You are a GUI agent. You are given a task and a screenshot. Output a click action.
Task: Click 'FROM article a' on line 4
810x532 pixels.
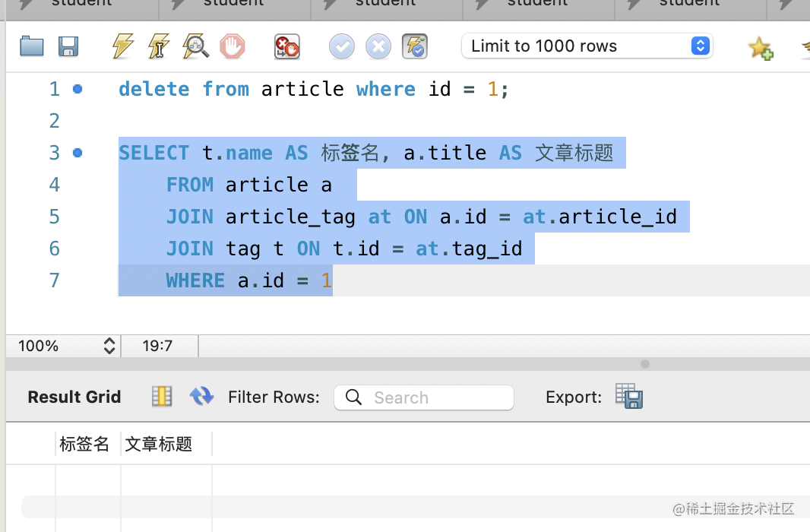pos(249,185)
